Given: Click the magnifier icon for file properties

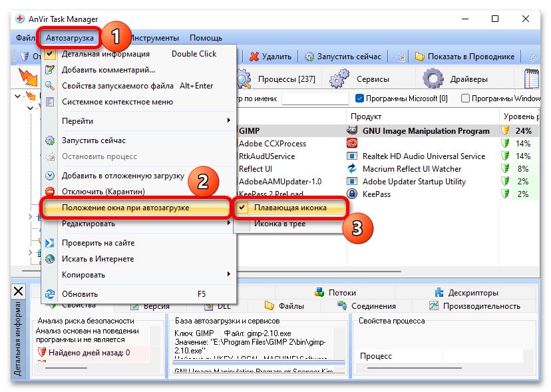Looking at the screenshot, I should coord(50,85).
